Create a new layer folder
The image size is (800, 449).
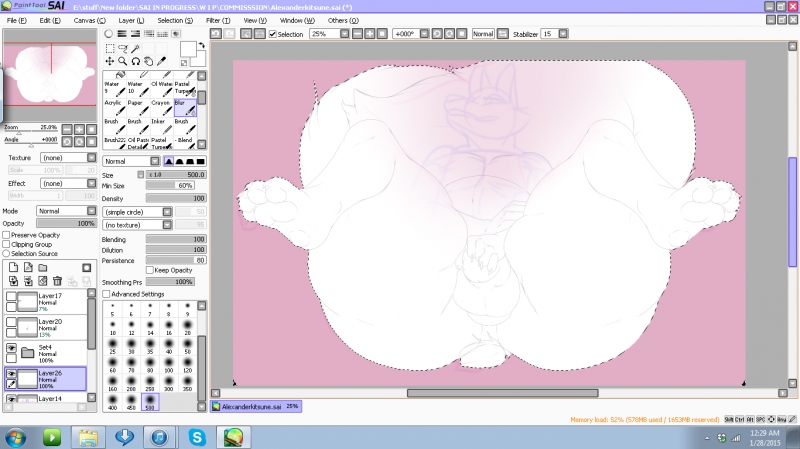click(42, 267)
